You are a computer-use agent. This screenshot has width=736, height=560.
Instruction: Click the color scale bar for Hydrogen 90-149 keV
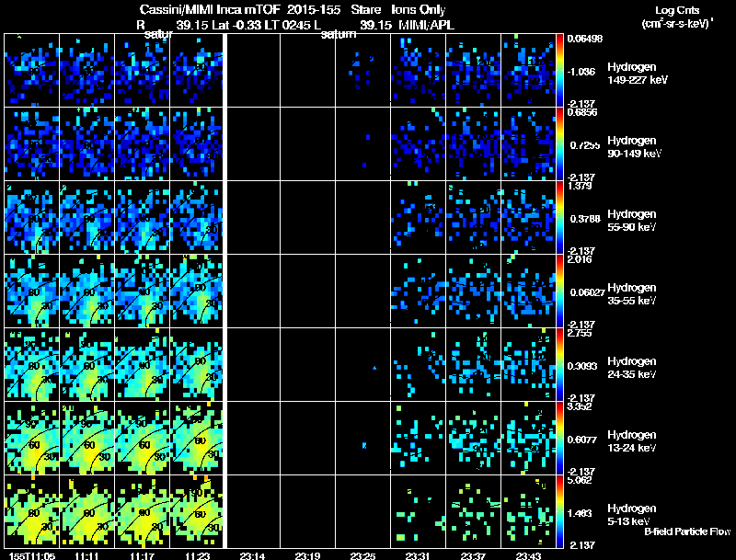click(x=559, y=143)
